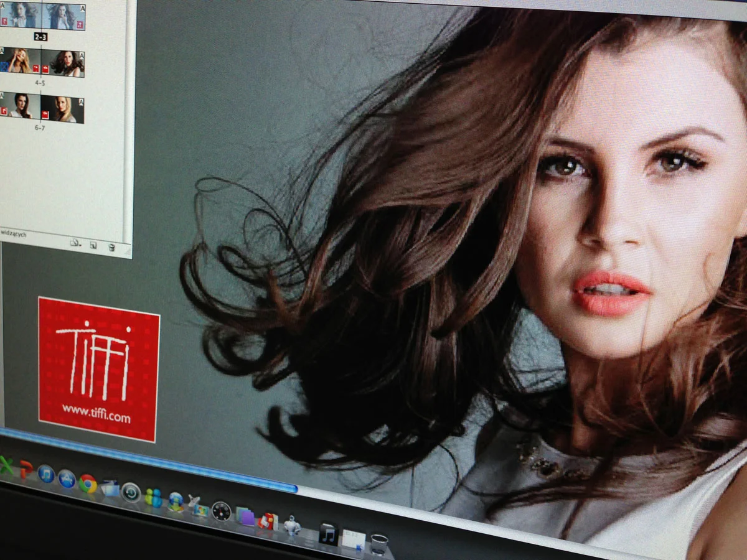The width and height of the screenshot is (747, 560).
Task: Select page 4 thumbnail with blonde model
Action: [x=21, y=60]
